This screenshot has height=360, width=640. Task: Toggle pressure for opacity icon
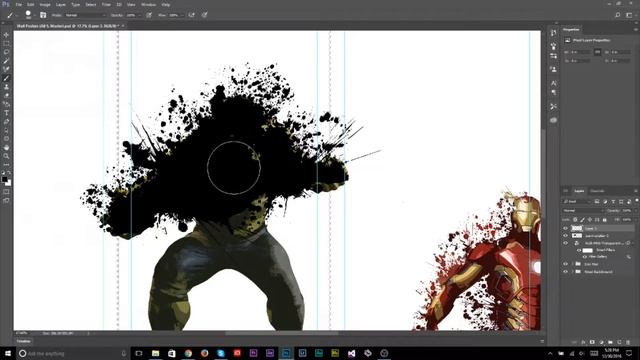[149, 15]
